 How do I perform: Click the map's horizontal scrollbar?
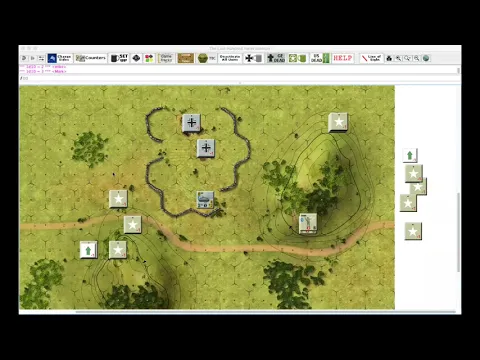pos(266,312)
